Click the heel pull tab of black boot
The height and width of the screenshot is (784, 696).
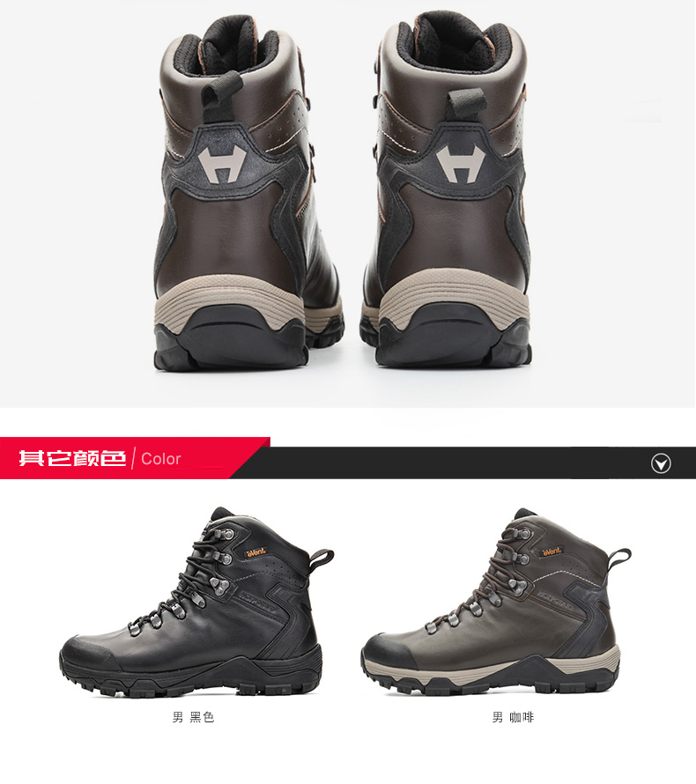click(321, 561)
